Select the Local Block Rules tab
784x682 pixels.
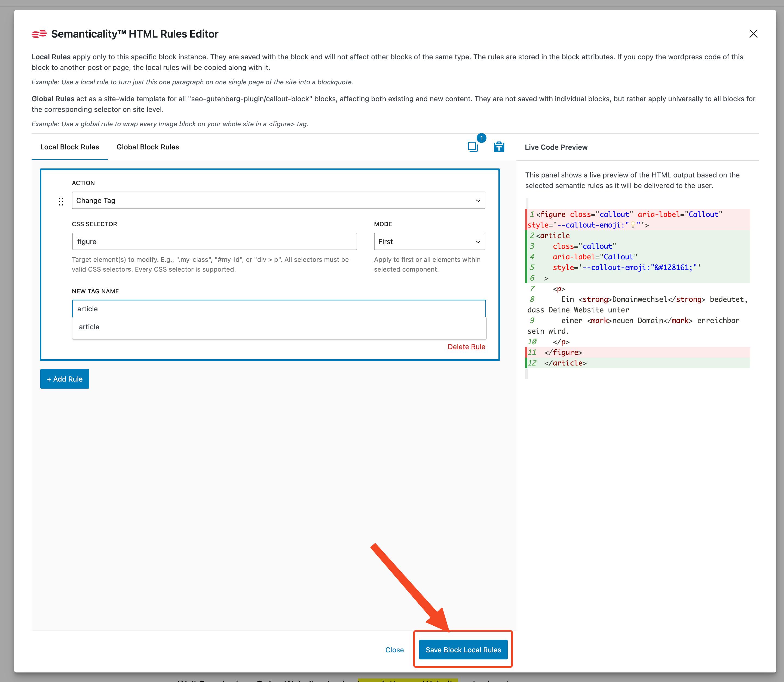point(70,147)
